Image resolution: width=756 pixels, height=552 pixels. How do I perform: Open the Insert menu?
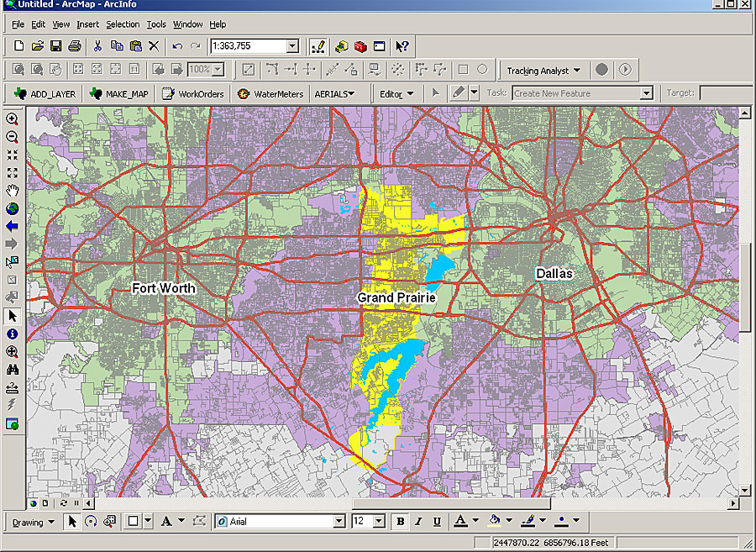[87, 24]
